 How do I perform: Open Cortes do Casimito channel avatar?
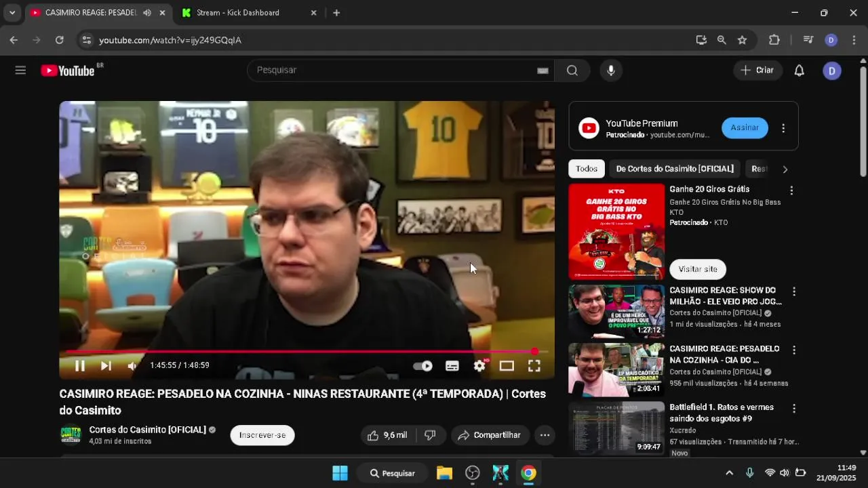[x=71, y=435]
